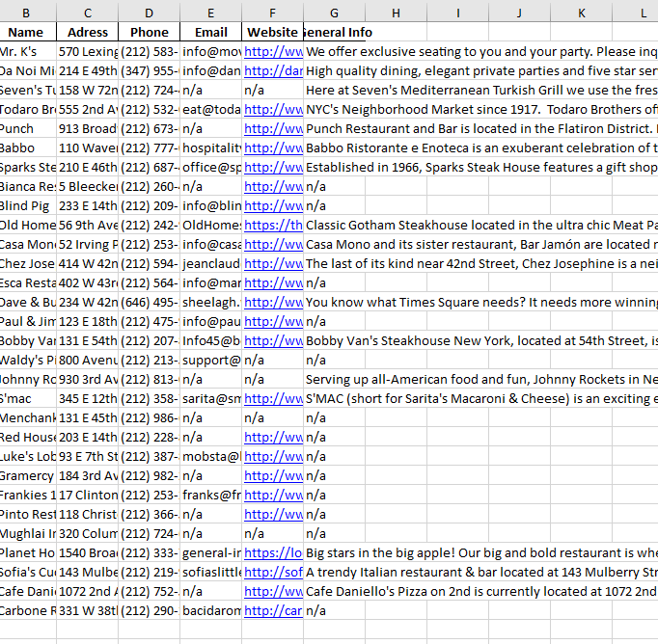Viewport: 658px width, 644px height.
Task: Select info cell 'You know what Times Square needs'
Action: 480,303
